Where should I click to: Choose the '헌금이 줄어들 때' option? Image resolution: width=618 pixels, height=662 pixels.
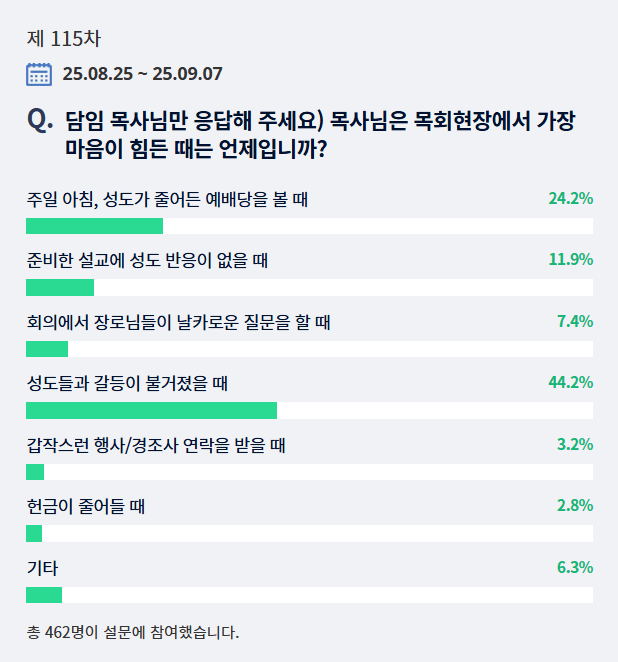tap(86, 506)
